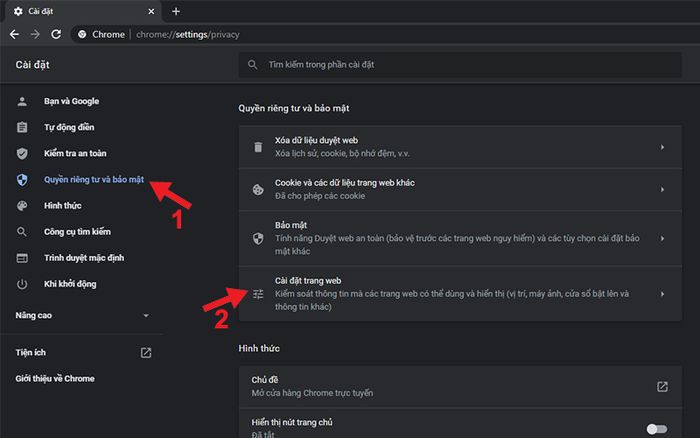Click the magnifier icon in settings search box

click(253, 65)
